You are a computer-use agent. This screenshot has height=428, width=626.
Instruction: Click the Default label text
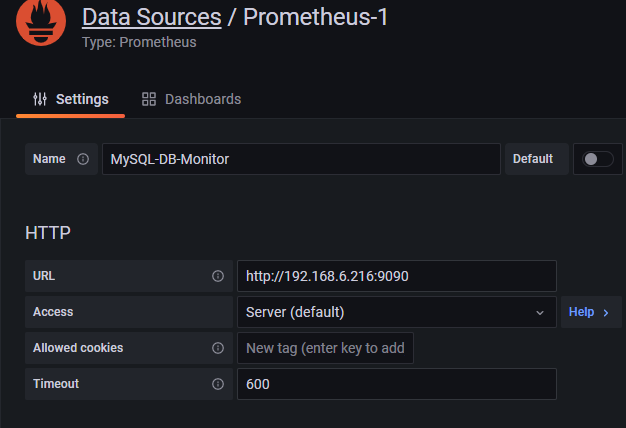533,159
